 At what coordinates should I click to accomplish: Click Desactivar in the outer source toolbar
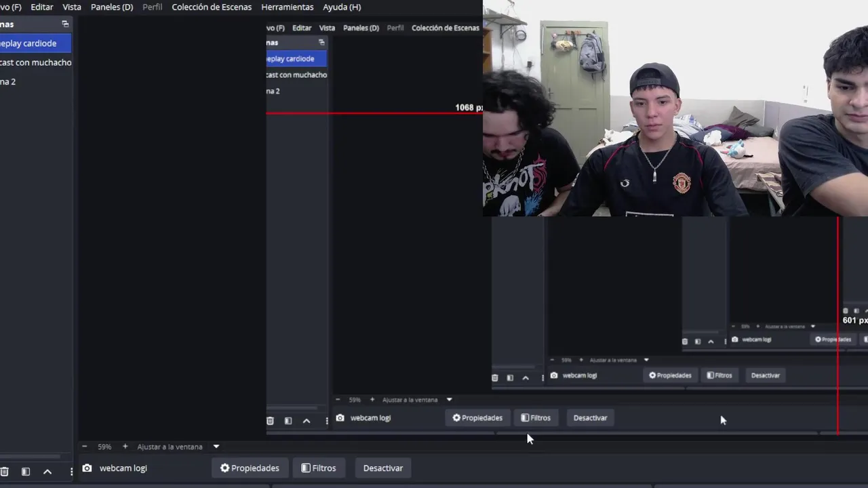383,468
